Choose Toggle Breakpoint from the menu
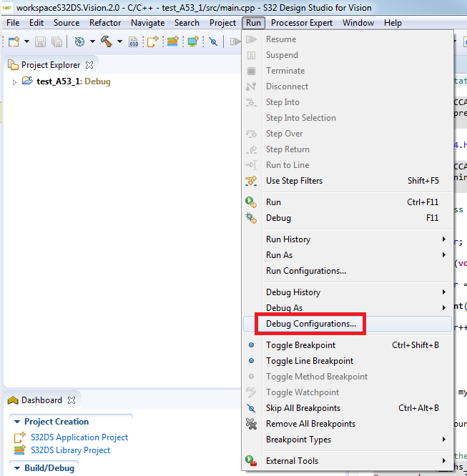This screenshot has height=476, width=467. pyautogui.click(x=347, y=345)
